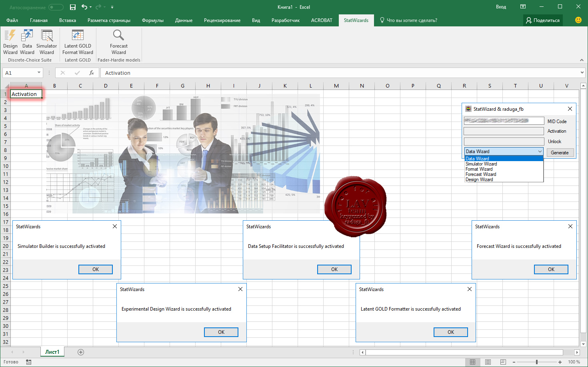Click the vertical scrollbar down arrow
Viewport: 588px width, 367px height.
coord(584,344)
